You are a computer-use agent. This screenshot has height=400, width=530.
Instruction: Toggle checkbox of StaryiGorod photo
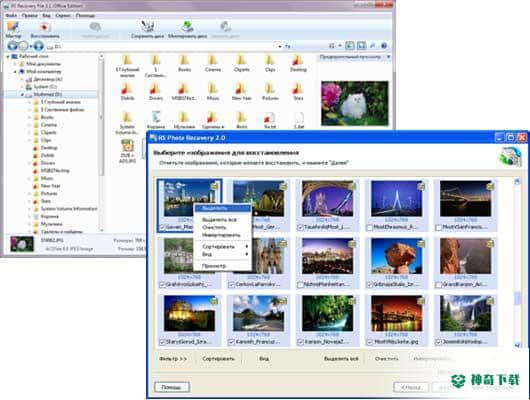(x=162, y=342)
